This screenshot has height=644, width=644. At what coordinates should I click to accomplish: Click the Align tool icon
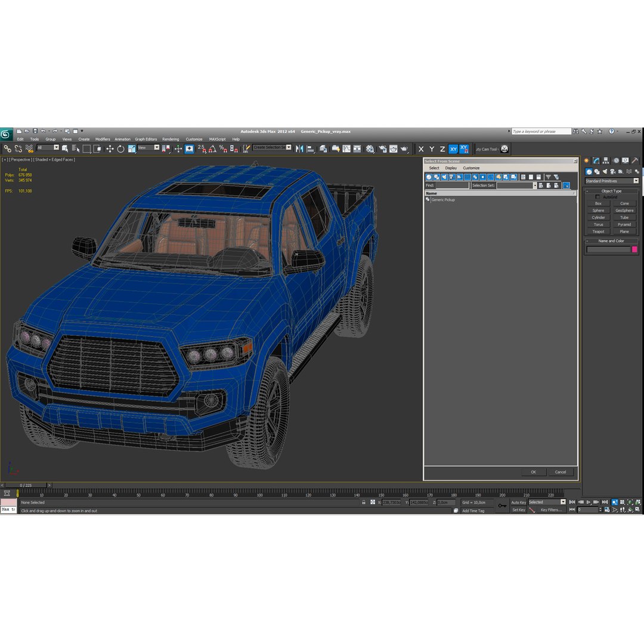point(311,148)
